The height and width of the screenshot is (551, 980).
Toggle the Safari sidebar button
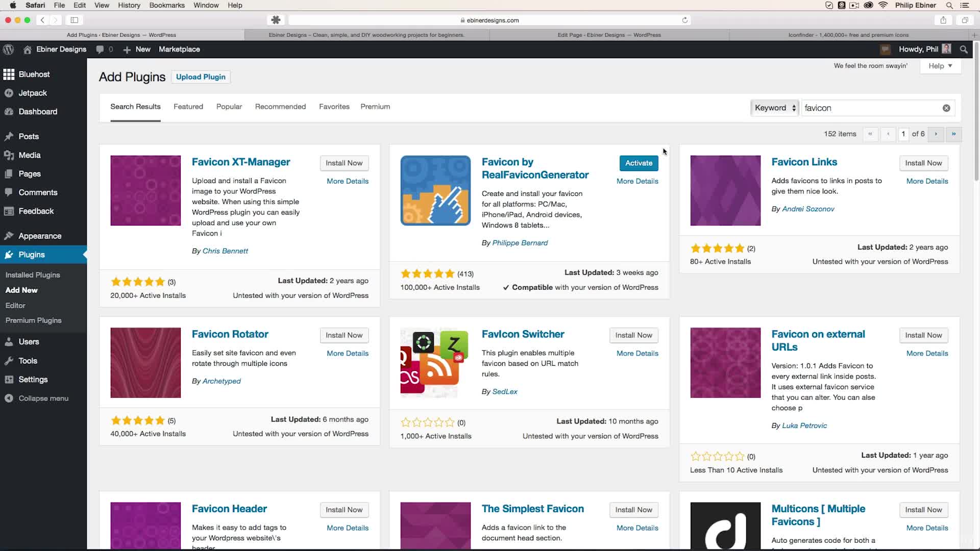pos(74,20)
